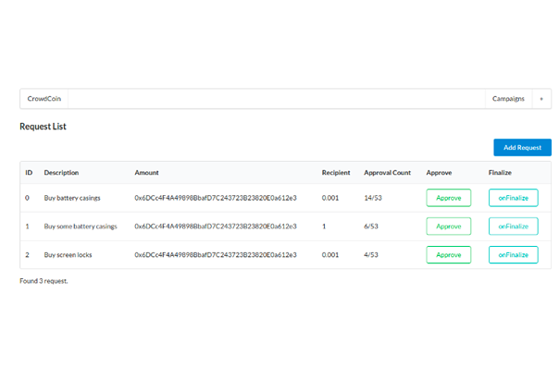Select the Buy battery casings description cell
Viewport: 559px width, 392px height.
(x=72, y=198)
